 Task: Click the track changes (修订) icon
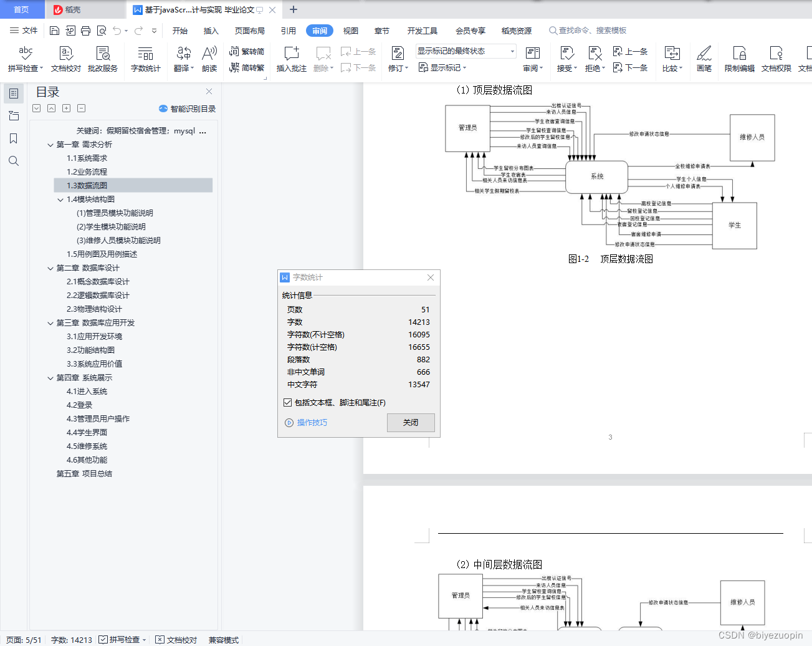click(398, 59)
